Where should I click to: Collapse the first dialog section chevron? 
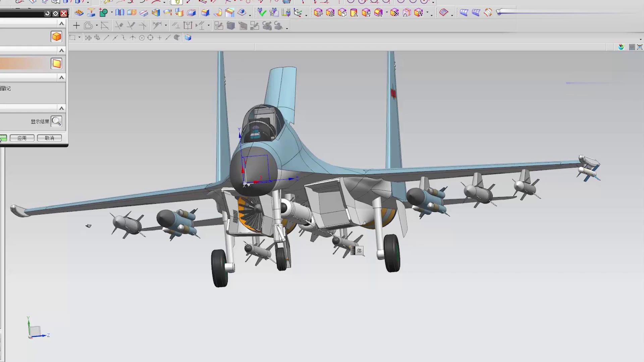61,23
